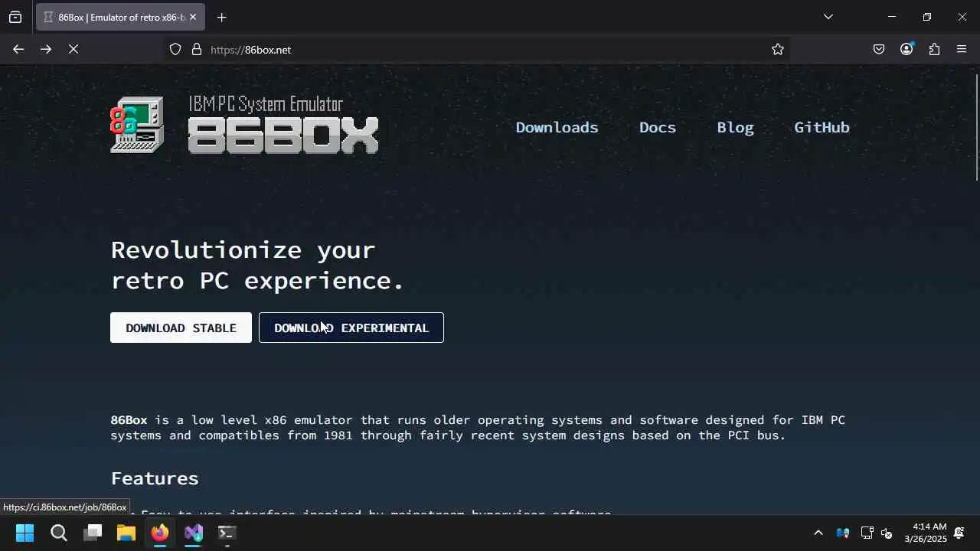The image size is (980, 551).
Task: Open File Explorer from the taskbar
Action: [x=126, y=533]
